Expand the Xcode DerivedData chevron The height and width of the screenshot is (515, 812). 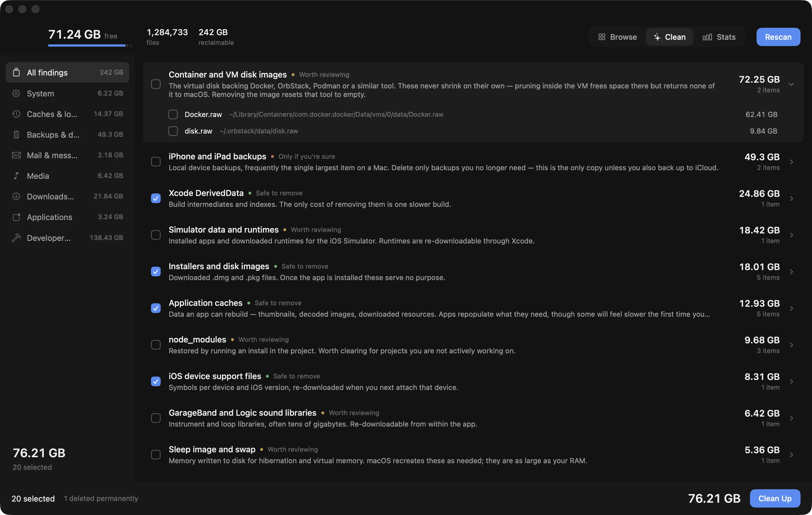point(791,198)
